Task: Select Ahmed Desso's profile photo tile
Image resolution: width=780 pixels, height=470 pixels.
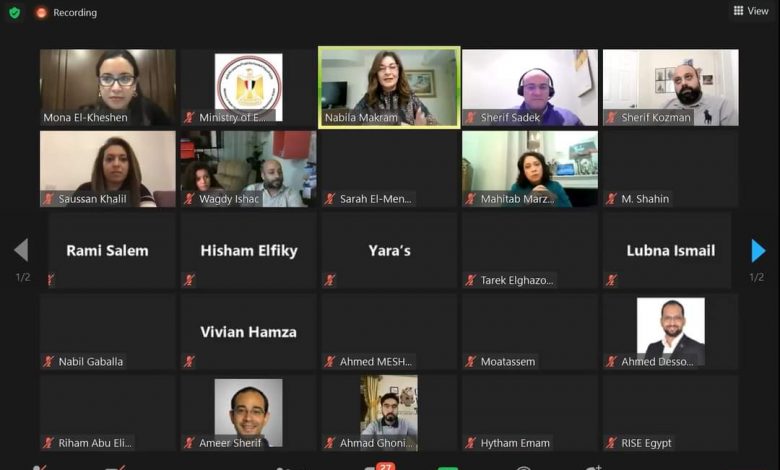Action: click(x=671, y=332)
